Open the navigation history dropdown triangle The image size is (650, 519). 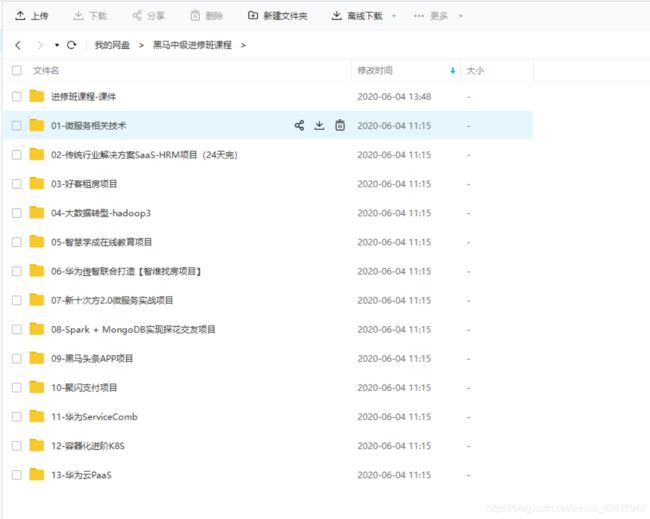57,45
